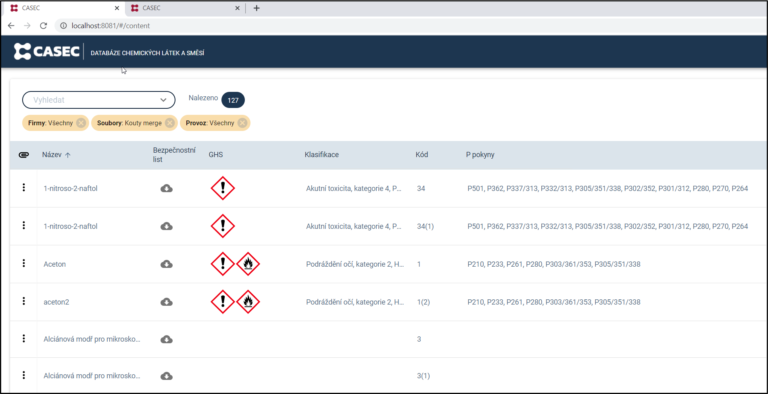Open row menu for first 1-nitroso-2-naftol
Image resolution: width=768 pixels, height=394 pixels.
(24, 188)
